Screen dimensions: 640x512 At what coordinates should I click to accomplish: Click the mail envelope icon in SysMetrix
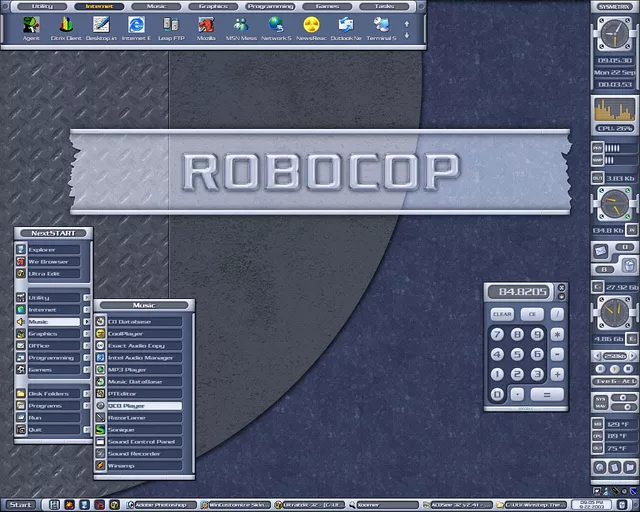pyautogui.click(x=600, y=251)
